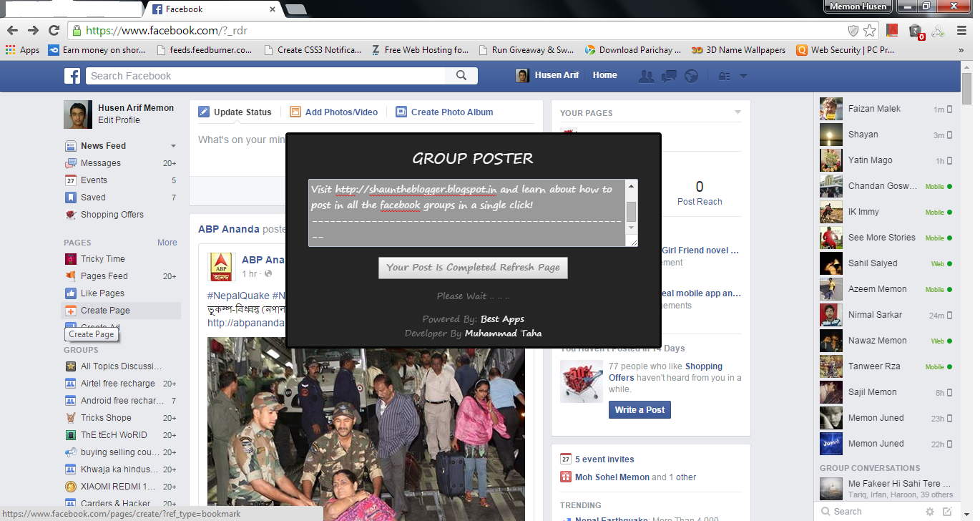Viewport: 980px width, 521px height.
Task: Click browser back arrow
Action: pyautogui.click(x=12, y=30)
